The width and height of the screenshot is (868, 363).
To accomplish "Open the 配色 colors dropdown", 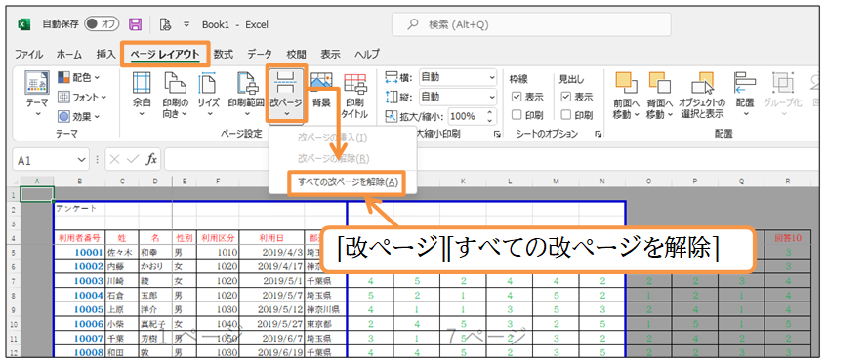I will (79, 77).
